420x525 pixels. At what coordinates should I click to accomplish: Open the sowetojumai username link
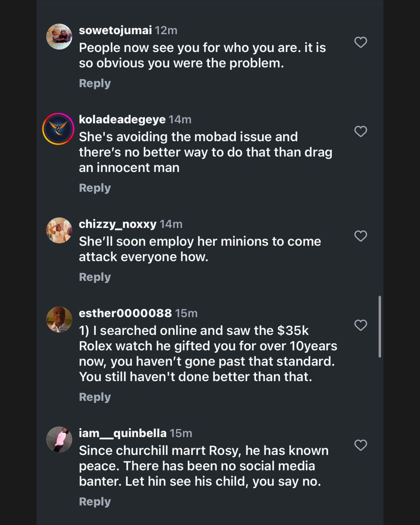(115, 30)
